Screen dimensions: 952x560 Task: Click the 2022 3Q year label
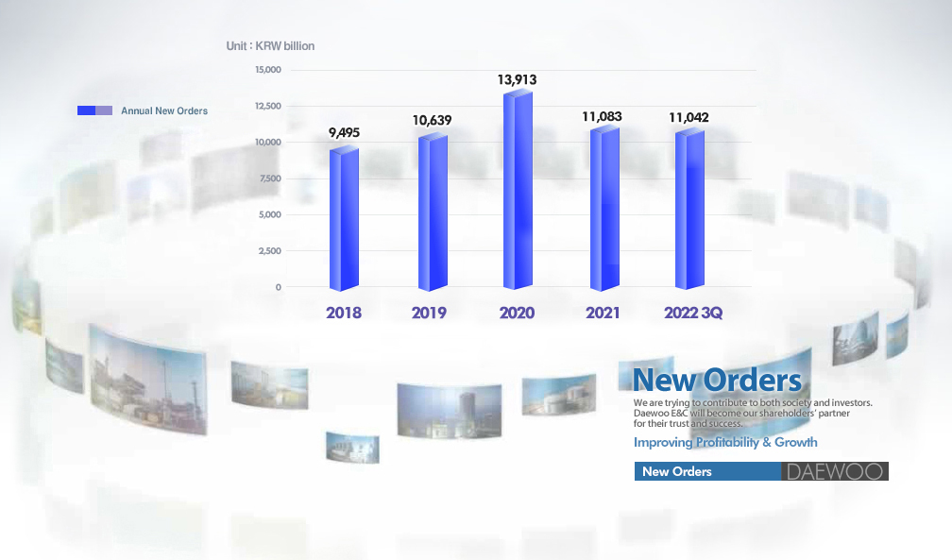point(693,313)
